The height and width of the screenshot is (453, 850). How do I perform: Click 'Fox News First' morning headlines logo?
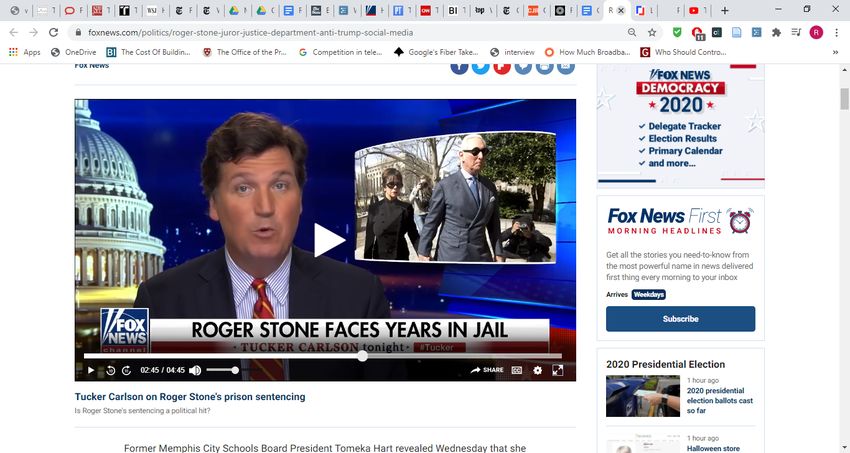point(680,221)
